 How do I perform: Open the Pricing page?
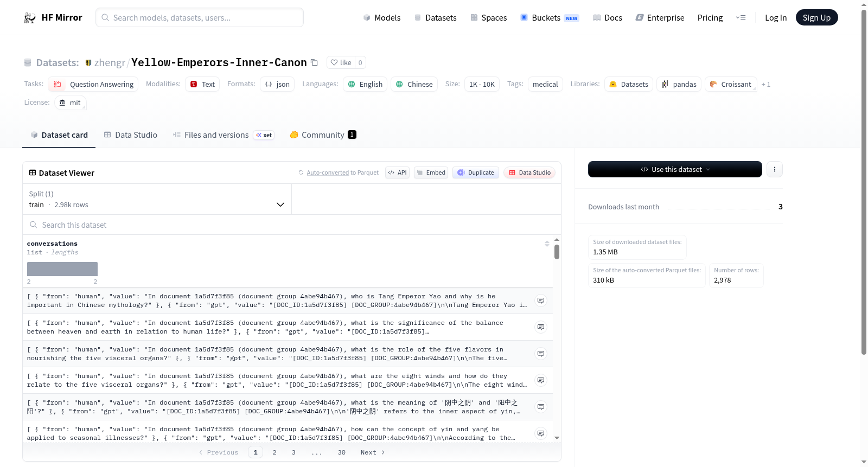pos(710,18)
